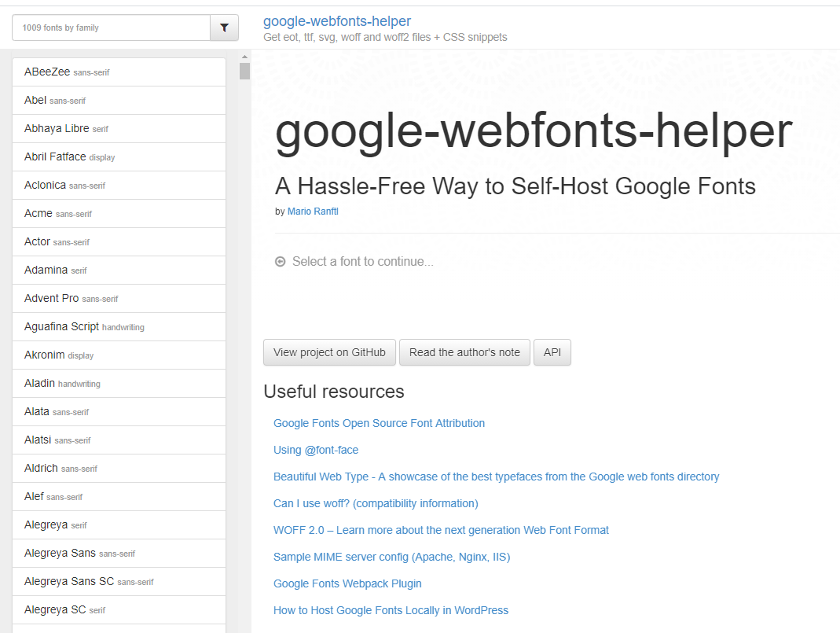840x633 pixels.
Task: Click the filter funnel icon
Action: 224,28
